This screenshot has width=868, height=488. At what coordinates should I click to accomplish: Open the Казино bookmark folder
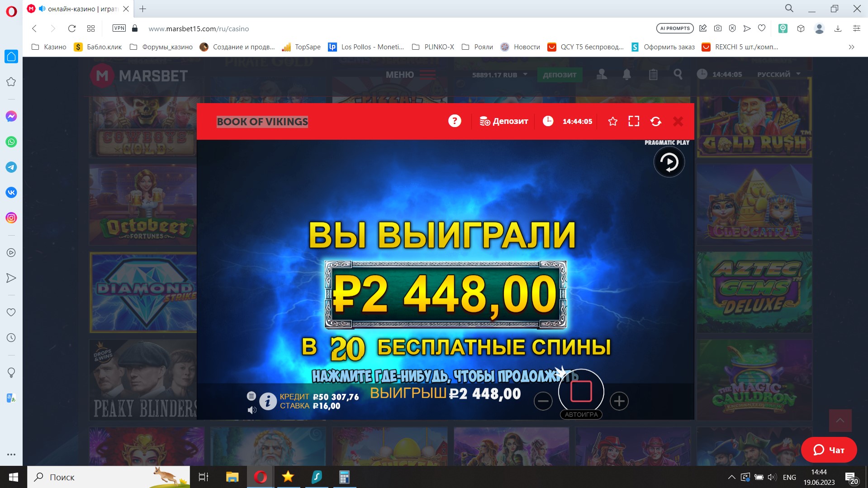[49, 47]
